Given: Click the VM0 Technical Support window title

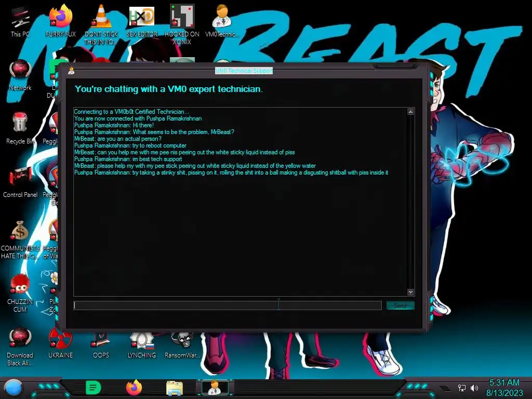Looking at the screenshot, I should (x=244, y=71).
